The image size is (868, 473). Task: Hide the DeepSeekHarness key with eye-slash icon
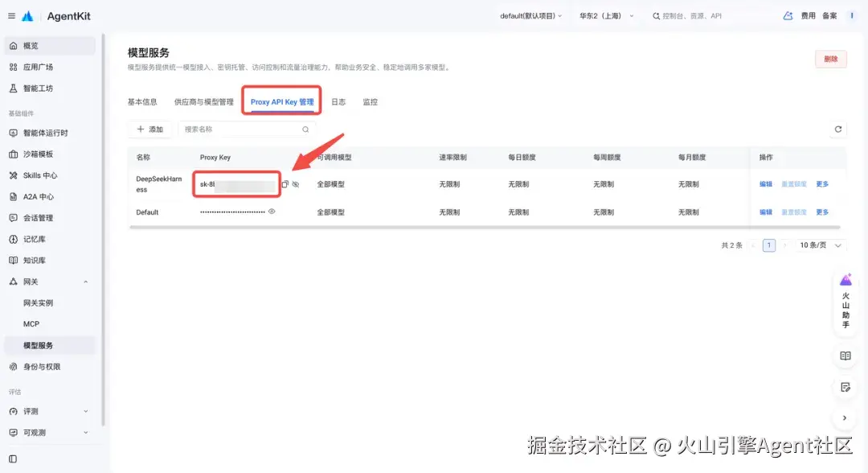click(x=296, y=184)
